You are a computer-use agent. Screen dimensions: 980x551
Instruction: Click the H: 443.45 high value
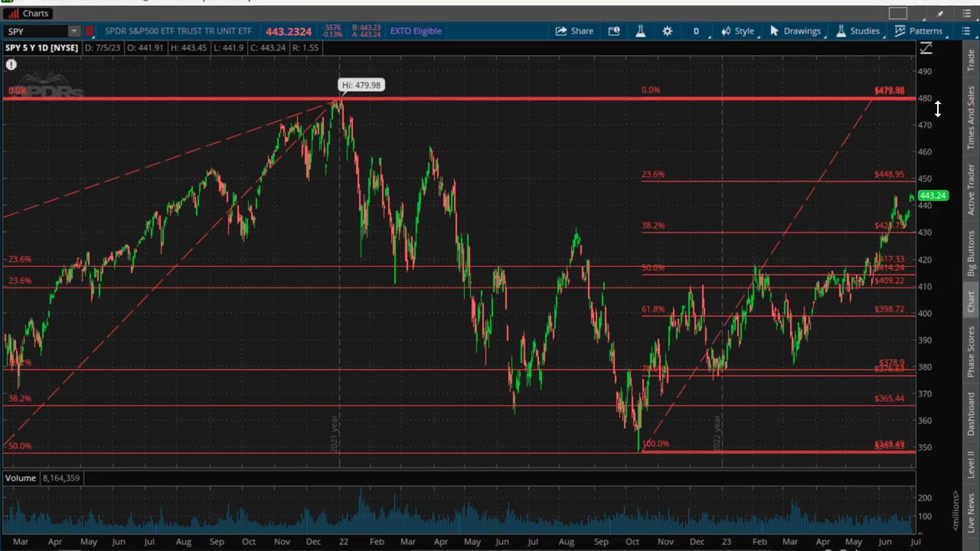(x=188, y=47)
